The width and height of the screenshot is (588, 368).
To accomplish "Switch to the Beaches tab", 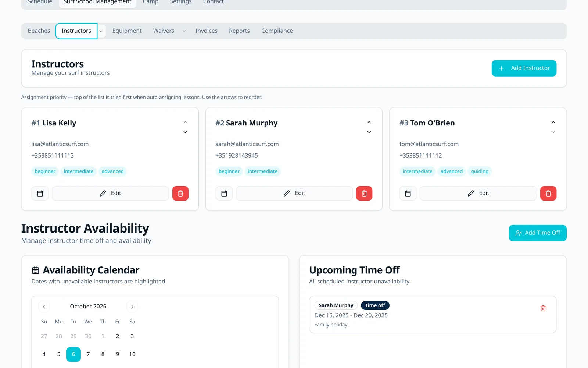I will pos(39,31).
